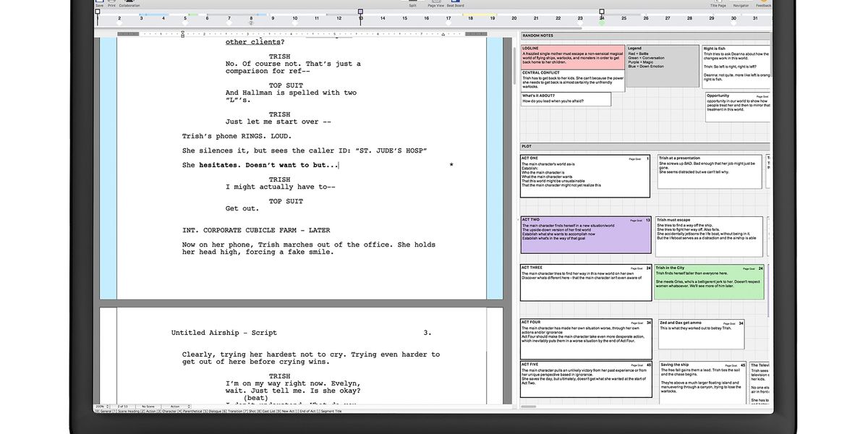The width and height of the screenshot is (868, 434).
Task: Select the pink LOGLINE beat card
Action: (x=572, y=57)
